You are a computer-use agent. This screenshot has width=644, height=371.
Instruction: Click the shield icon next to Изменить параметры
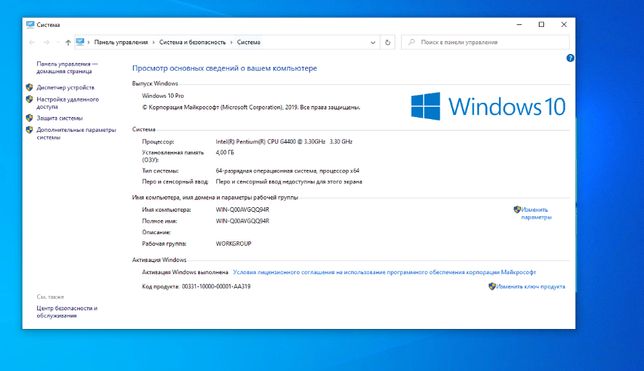pyautogui.click(x=517, y=210)
